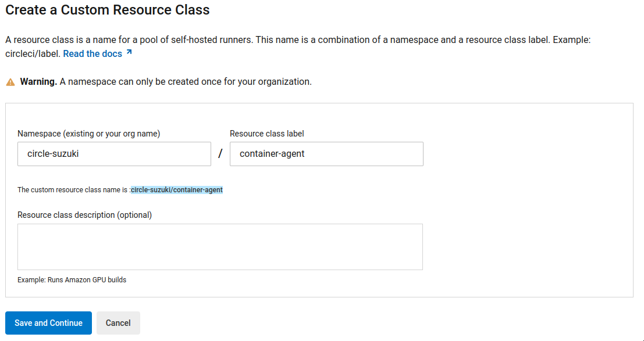Screen dimensions: 644x341
Task: Click the "Create a Custom Resource Class" heading
Action: pyautogui.click(x=108, y=10)
